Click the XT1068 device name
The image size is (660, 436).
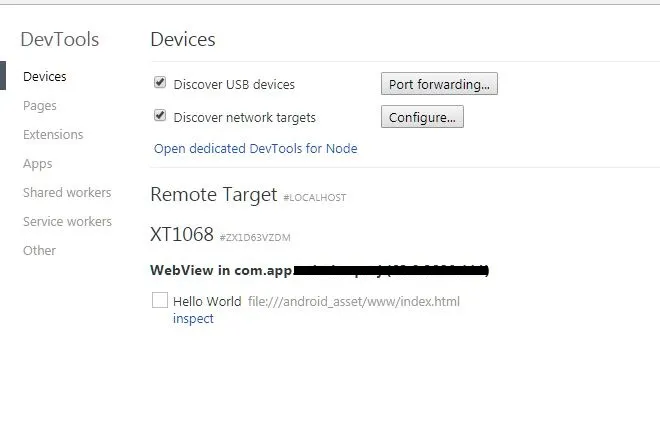tap(182, 235)
